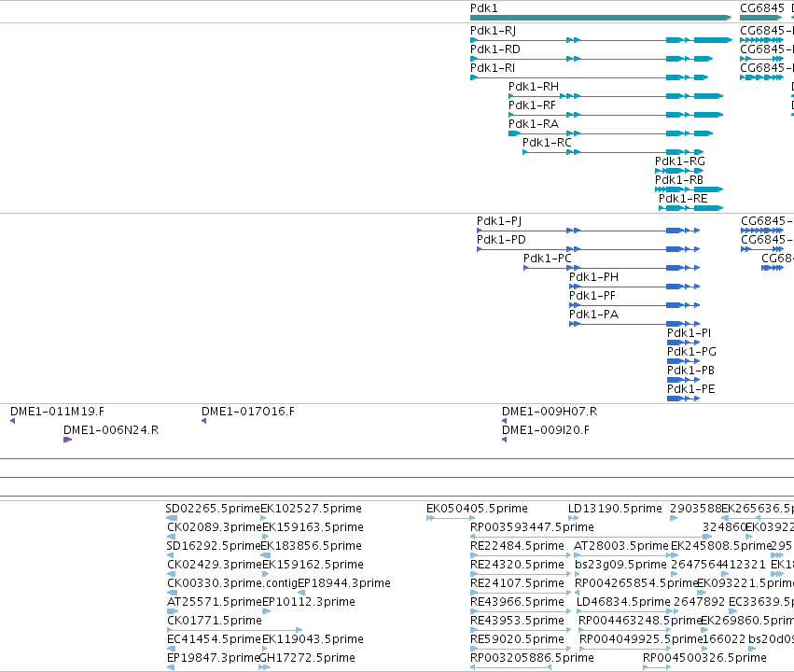This screenshot has width=794, height=672.
Task: Click the purple arrow glyph under DME1-006N24.R
Action: 68,440
